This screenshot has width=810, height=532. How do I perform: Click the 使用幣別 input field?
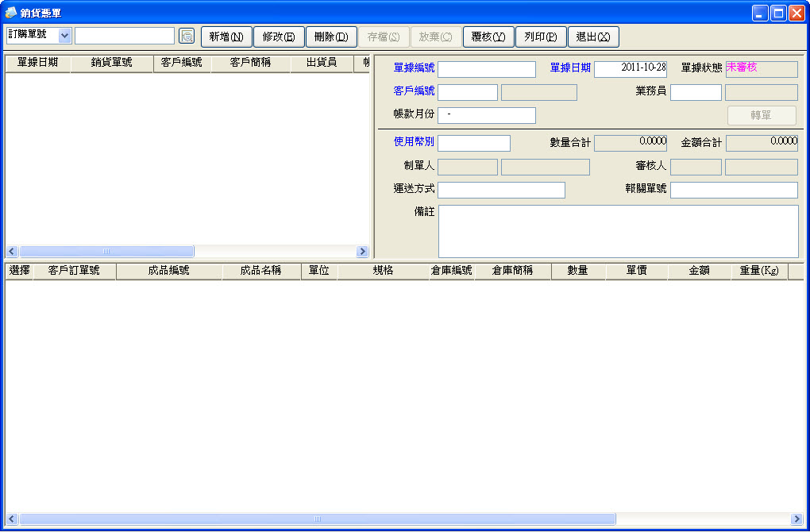(474, 143)
